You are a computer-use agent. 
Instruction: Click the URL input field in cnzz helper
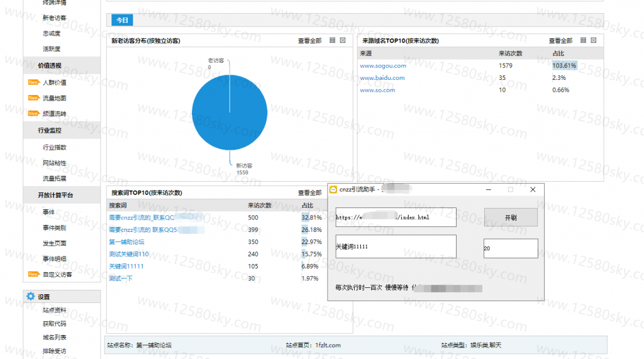click(396, 218)
